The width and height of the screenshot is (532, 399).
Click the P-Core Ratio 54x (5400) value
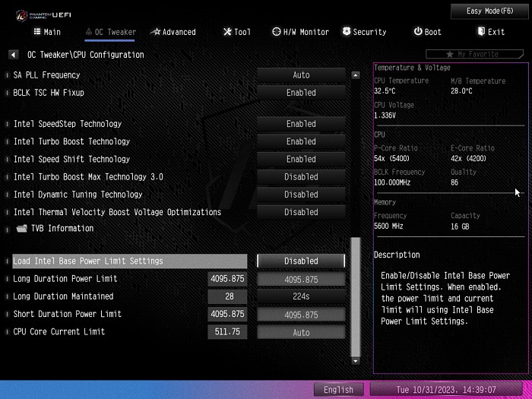click(x=392, y=158)
